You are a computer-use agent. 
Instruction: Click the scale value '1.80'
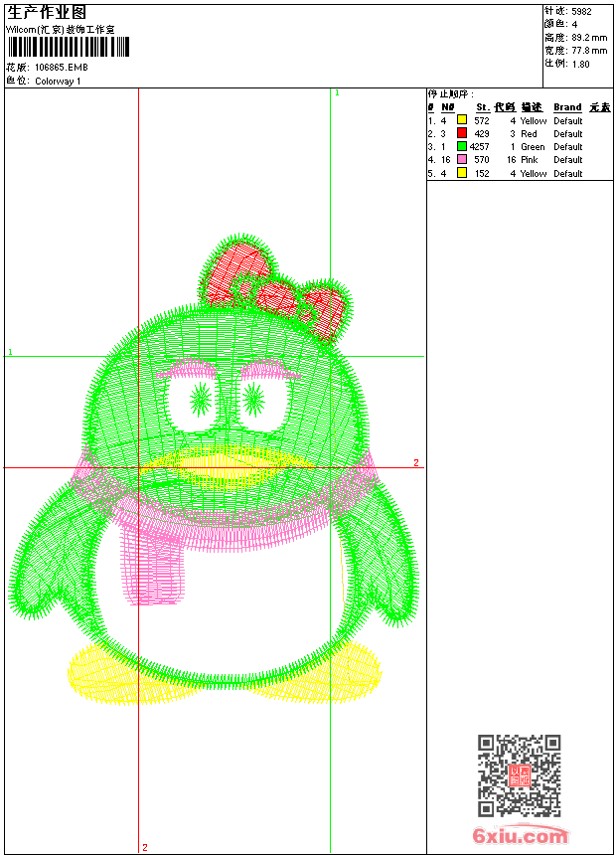pos(580,64)
